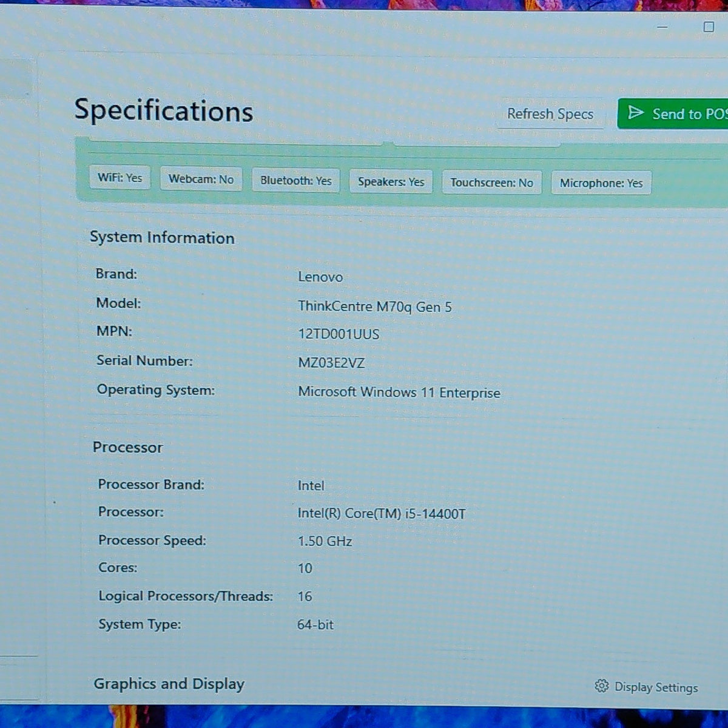Click the Logical Processors/Threads: label

pyautogui.click(x=186, y=596)
